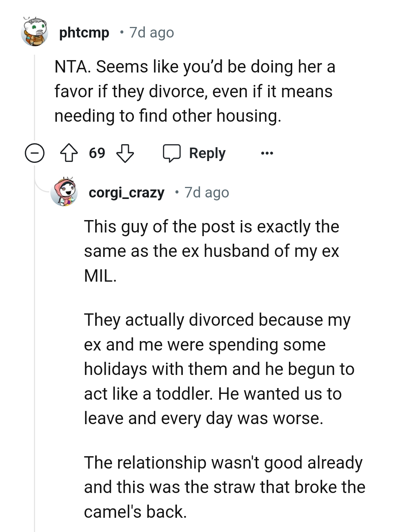Click the 69 vote score
The width and height of the screenshot is (394, 532).
(x=97, y=153)
